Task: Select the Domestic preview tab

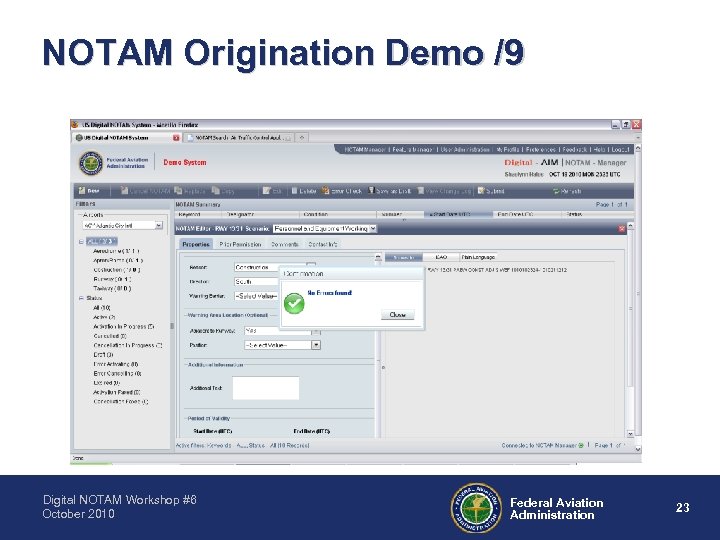Action: coord(404,257)
